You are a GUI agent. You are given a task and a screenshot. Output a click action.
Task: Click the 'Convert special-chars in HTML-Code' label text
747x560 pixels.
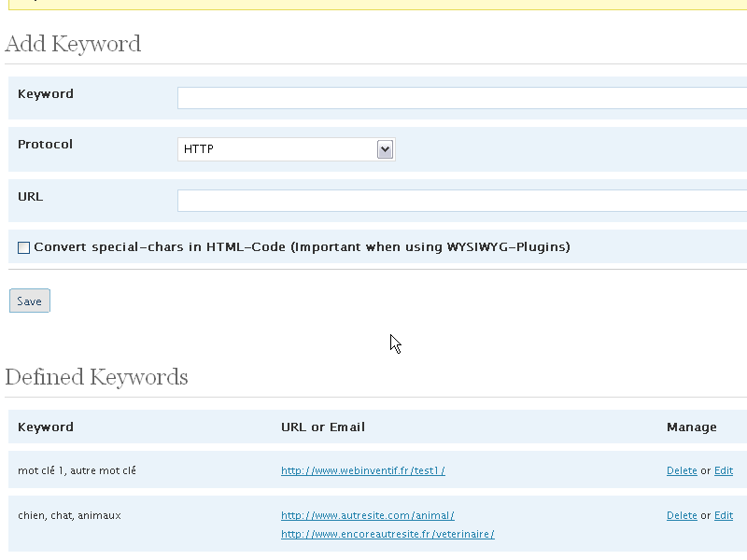(x=302, y=247)
